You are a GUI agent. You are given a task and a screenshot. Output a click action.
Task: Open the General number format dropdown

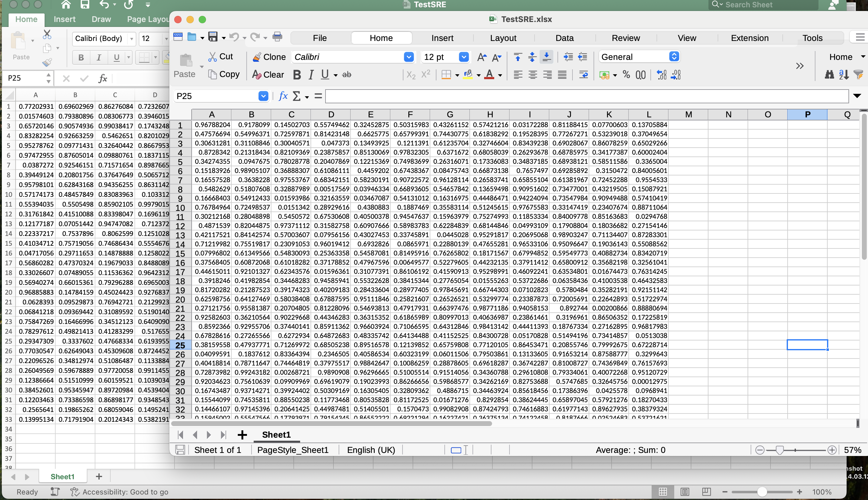[x=674, y=57]
